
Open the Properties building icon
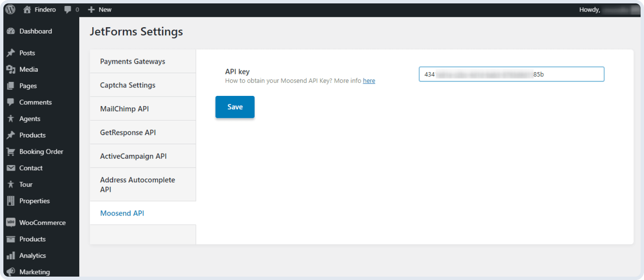(x=11, y=201)
